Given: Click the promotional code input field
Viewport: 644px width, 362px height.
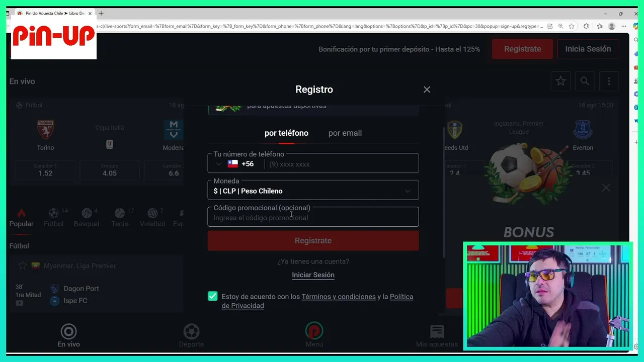Looking at the screenshot, I should 313,218.
